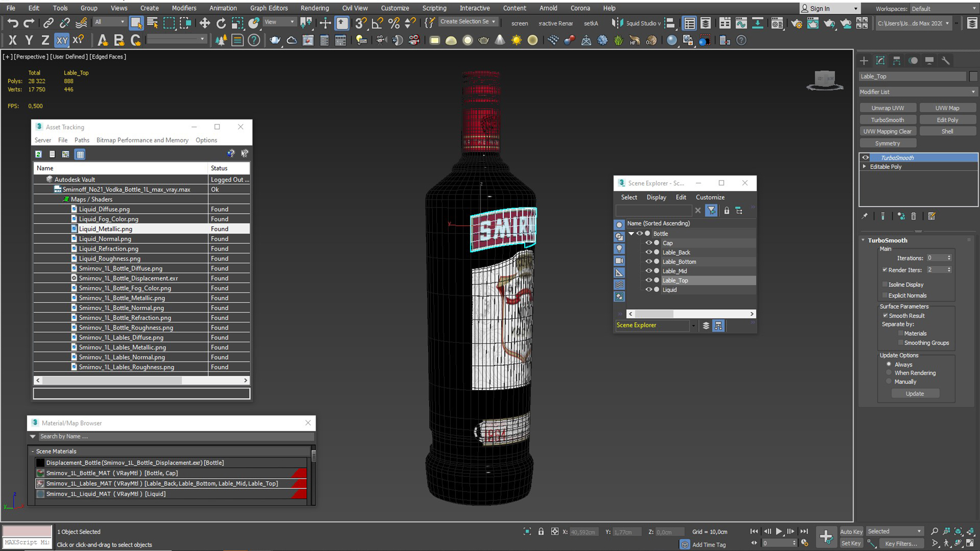Choose the Select and Move tool
Image resolution: width=980 pixels, height=551 pixels.
[x=204, y=23]
